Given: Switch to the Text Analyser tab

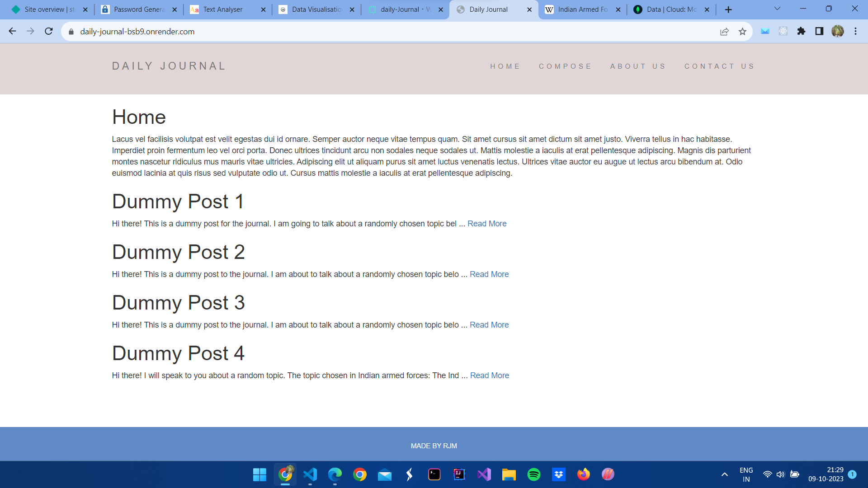Looking at the screenshot, I should tap(223, 9).
